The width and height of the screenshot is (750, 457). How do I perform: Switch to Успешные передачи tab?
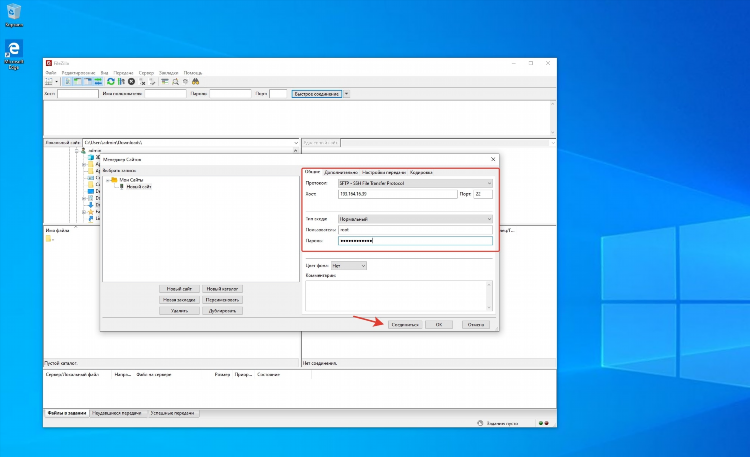172,413
